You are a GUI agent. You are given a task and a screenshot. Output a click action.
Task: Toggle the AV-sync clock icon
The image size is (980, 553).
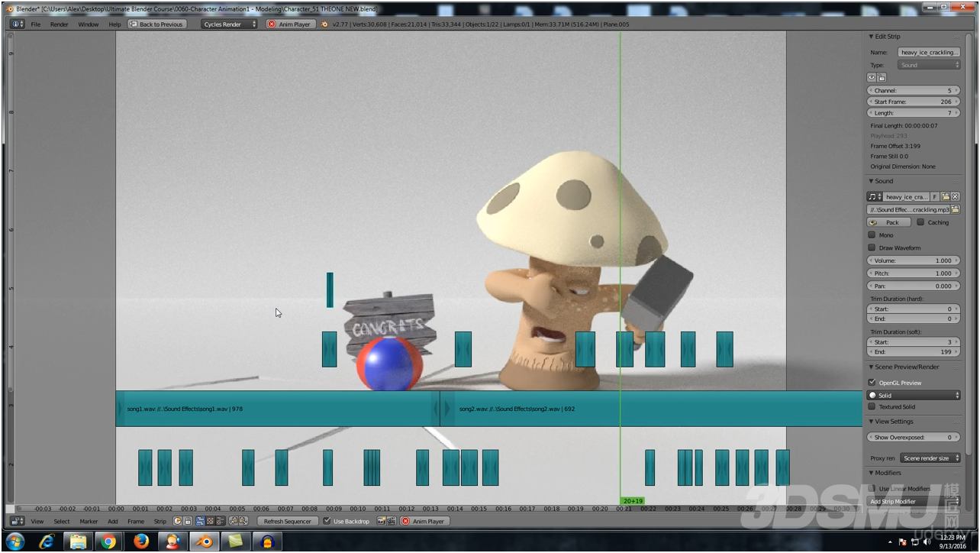click(x=177, y=521)
